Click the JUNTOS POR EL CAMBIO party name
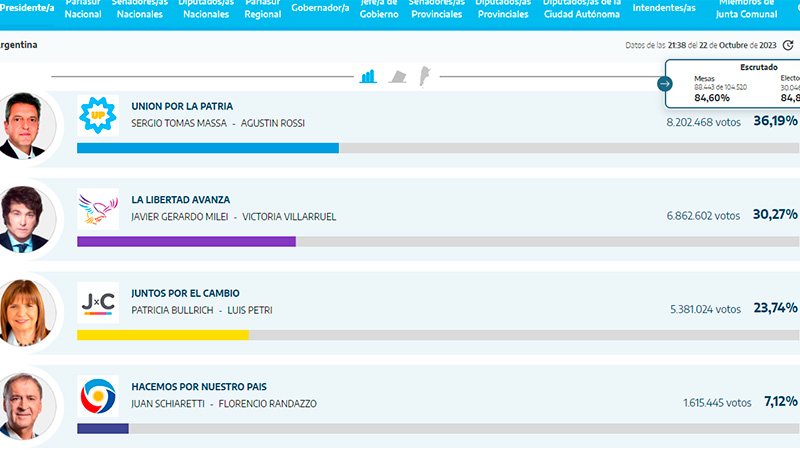 (185, 293)
